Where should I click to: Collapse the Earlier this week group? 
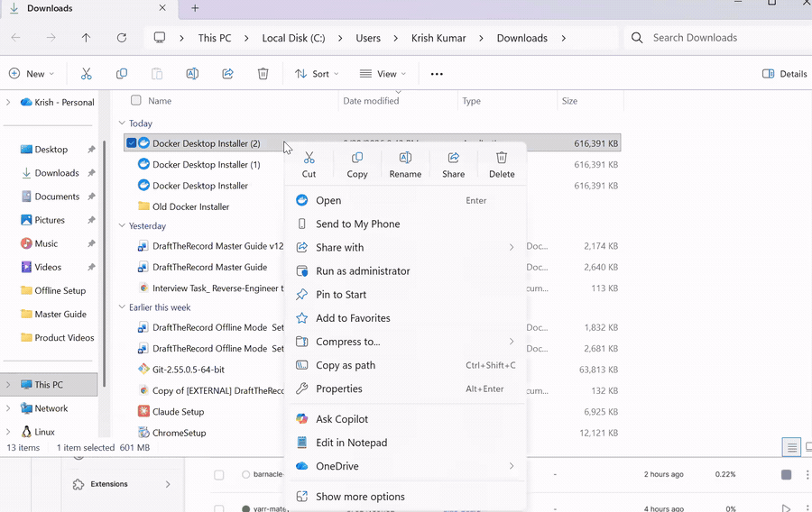point(122,306)
